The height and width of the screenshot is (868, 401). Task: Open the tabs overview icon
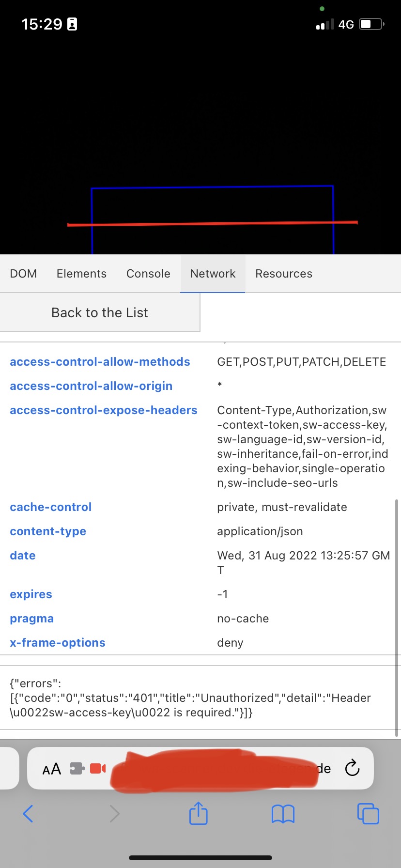(368, 814)
